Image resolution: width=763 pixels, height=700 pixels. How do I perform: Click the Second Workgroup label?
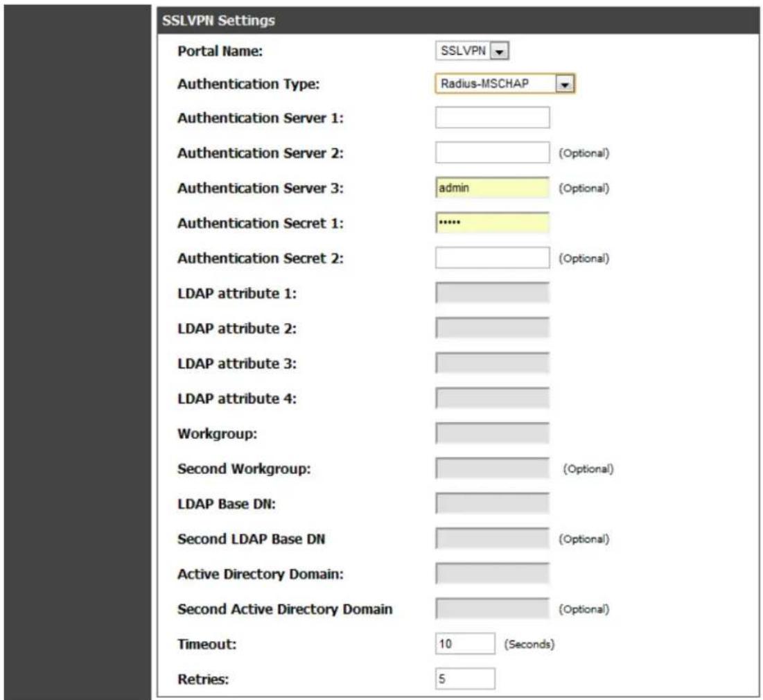(244, 469)
